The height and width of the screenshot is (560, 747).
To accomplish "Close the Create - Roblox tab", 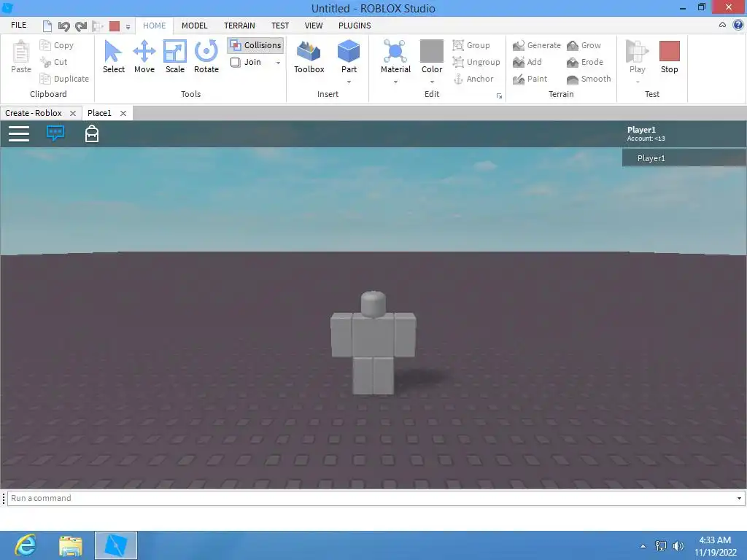I will [x=73, y=113].
